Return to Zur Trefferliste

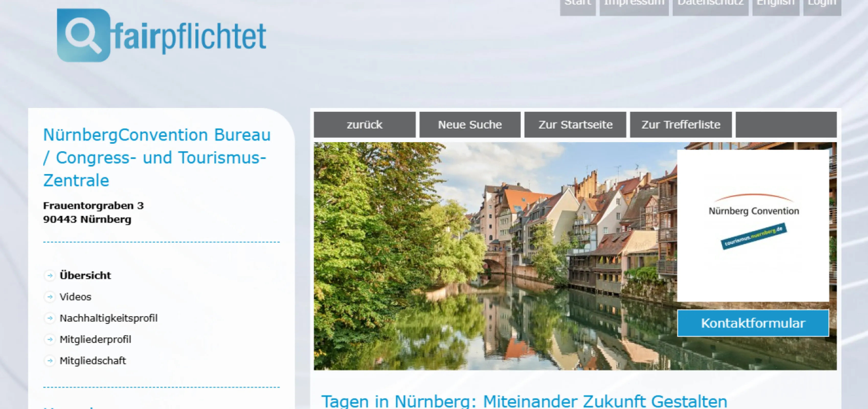681,125
